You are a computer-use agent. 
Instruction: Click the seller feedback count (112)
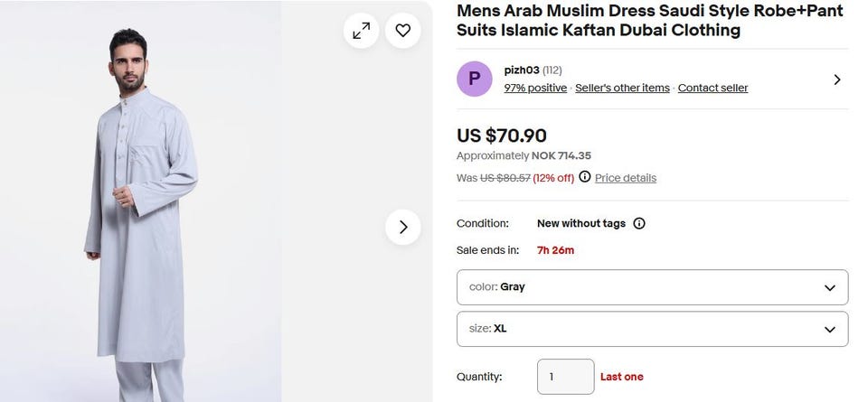click(x=552, y=70)
